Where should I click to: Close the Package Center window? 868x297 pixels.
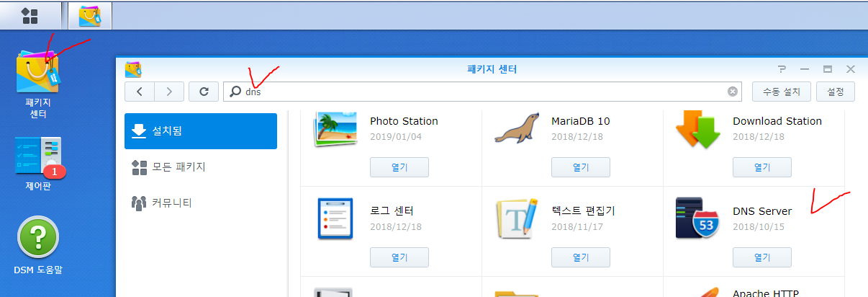click(850, 69)
